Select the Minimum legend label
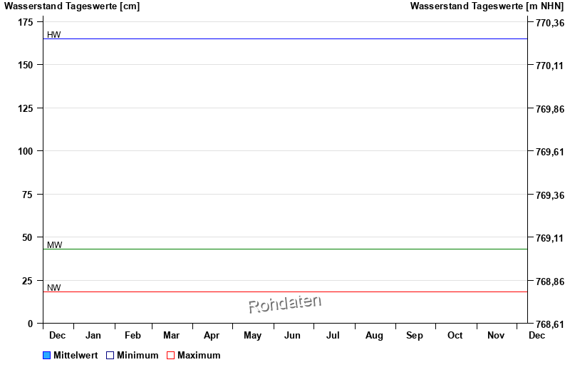The image size is (570, 392). 138,355
